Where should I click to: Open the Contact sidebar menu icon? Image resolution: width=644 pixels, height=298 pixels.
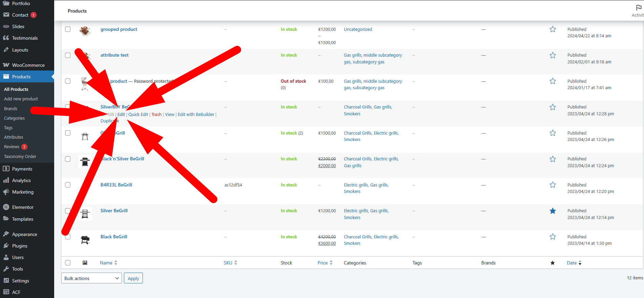coord(6,15)
